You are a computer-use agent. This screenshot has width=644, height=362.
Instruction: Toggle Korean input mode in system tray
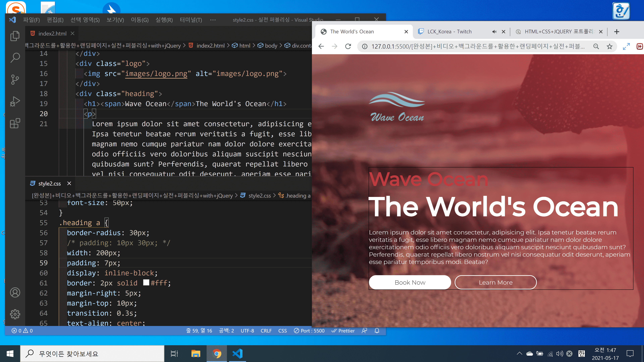click(x=581, y=353)
